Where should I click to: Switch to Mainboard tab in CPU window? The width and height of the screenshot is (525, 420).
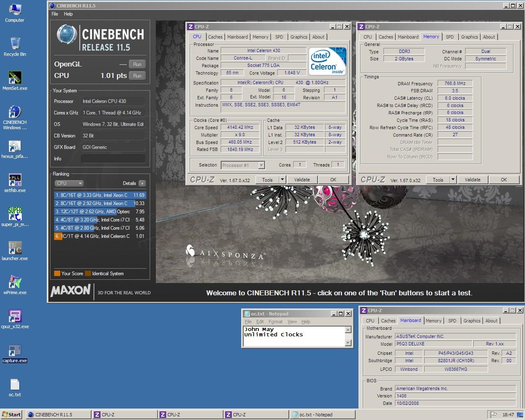(x=237, y=37)
